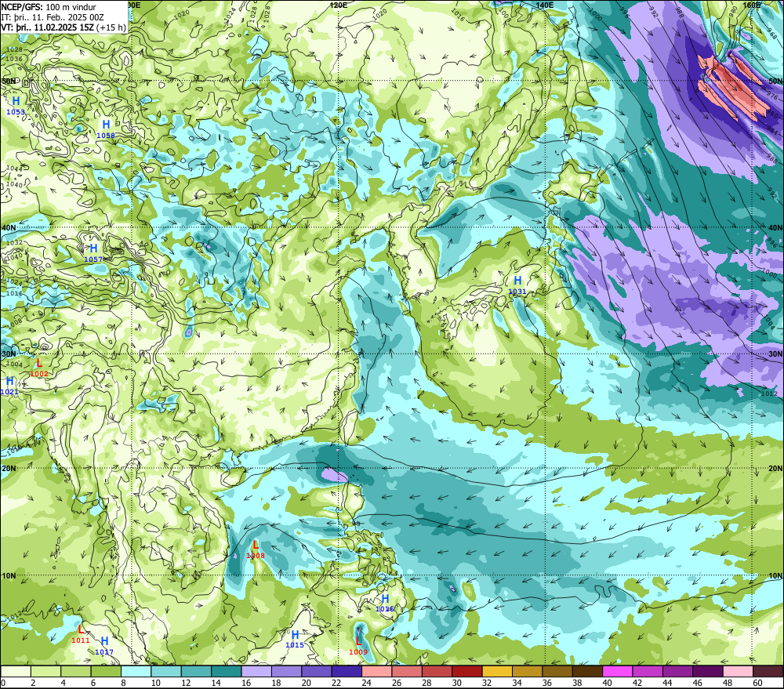Pick the legend swatch between 4 and 6
Image resolution: width=784 pixels, height=689 pixels.
point(76,671)
